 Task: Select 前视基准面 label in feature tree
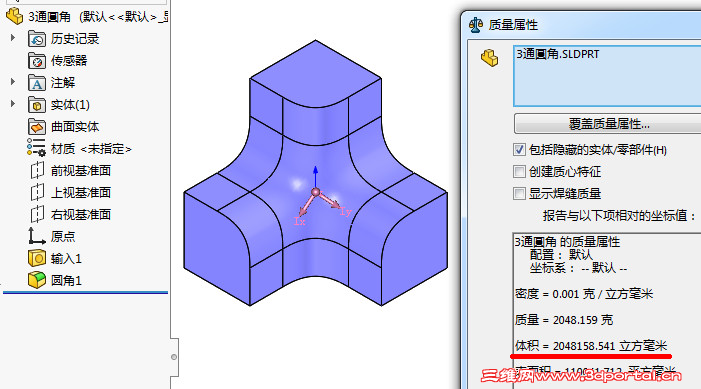[x=80, y=171]
